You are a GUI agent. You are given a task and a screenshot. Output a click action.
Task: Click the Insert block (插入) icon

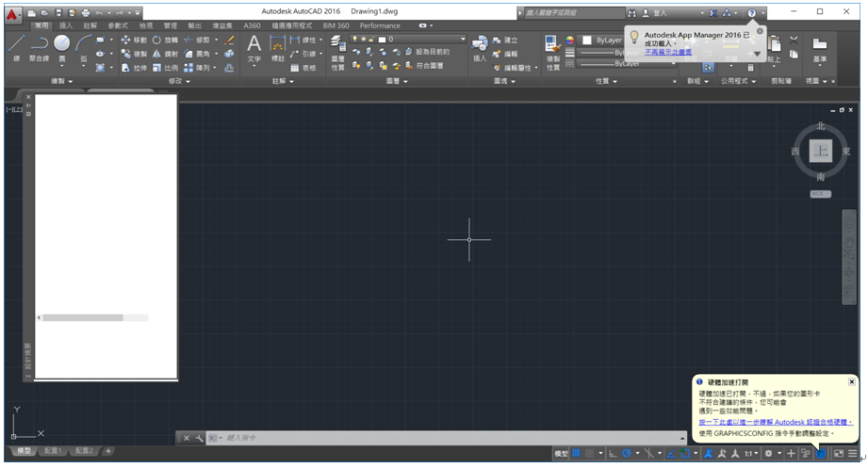coord(480,48)
